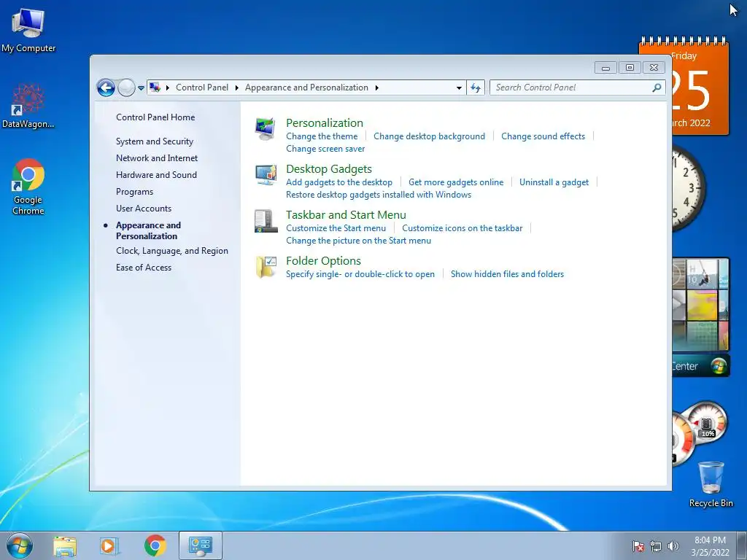Select Google Chrome desktop shortcut
The image size is (747, 560).
(x=28, y=187)
